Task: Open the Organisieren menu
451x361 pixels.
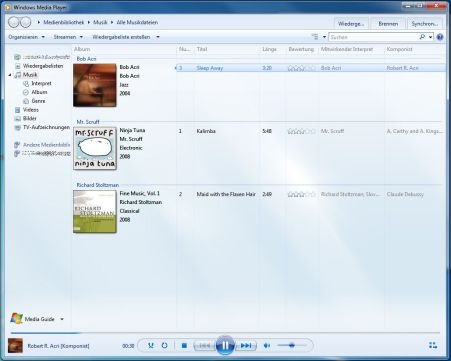Action: [x=26, y=37]
